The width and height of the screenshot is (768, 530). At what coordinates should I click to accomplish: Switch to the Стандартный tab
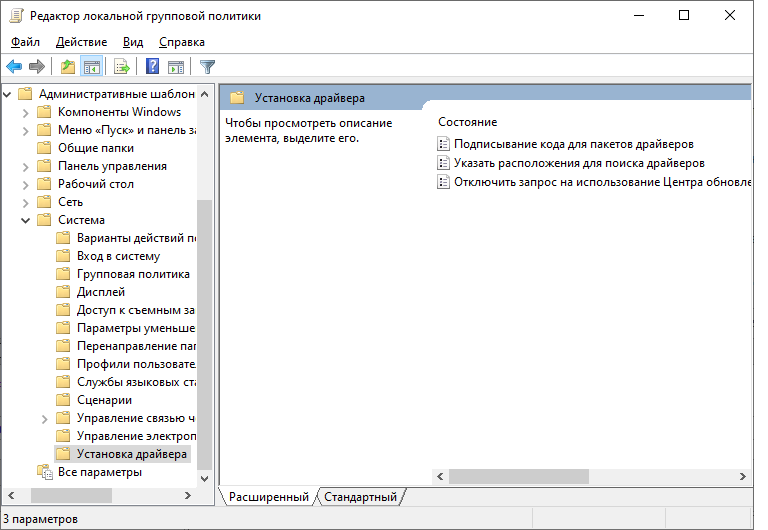point(360,497)
